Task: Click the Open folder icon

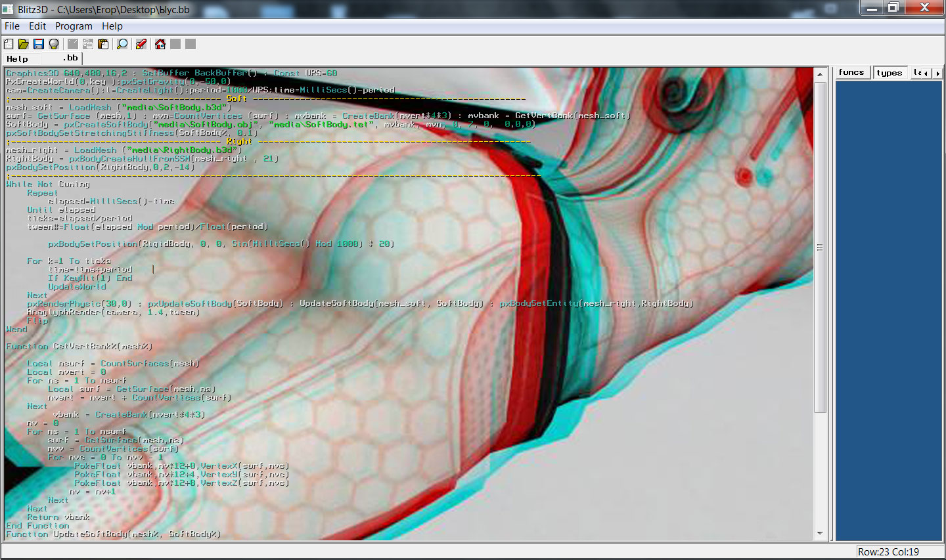Action: coord(24,44)
